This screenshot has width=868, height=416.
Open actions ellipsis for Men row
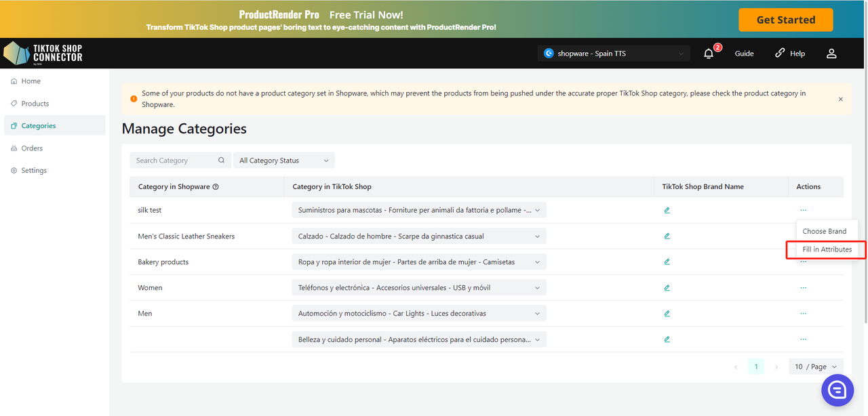point(803,314)
